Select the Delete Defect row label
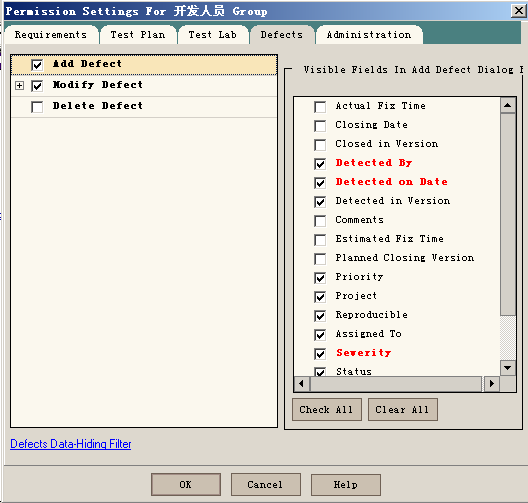528x503 pixels. (x=98, y=106)
